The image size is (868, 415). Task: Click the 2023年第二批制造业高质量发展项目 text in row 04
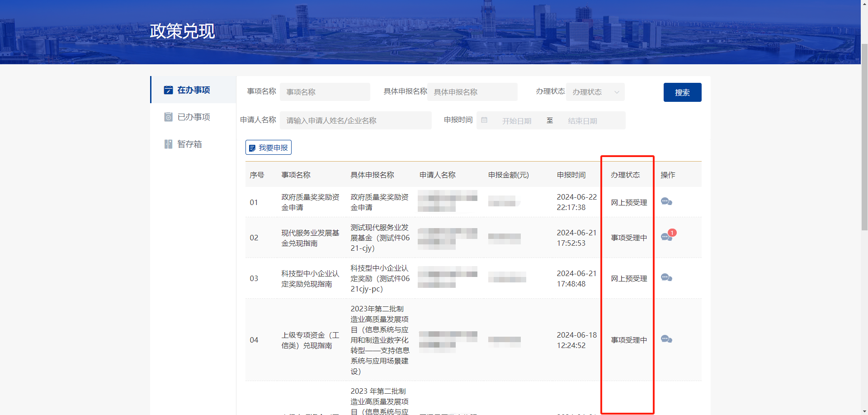[380, 340]
